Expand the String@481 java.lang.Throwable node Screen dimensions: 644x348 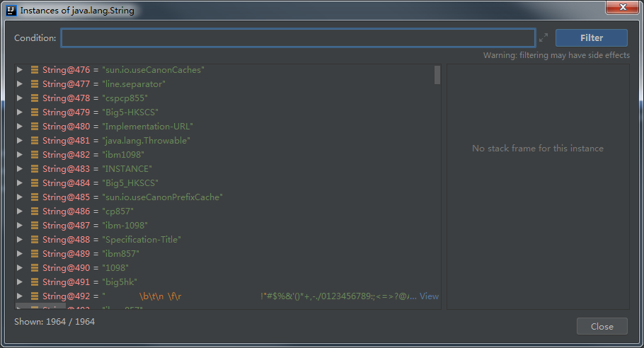19,140
